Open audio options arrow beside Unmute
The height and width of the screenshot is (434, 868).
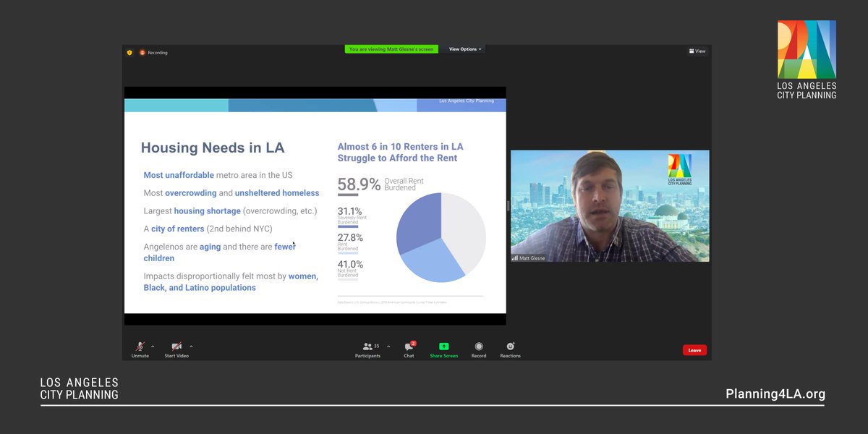(x=153, y=346)
